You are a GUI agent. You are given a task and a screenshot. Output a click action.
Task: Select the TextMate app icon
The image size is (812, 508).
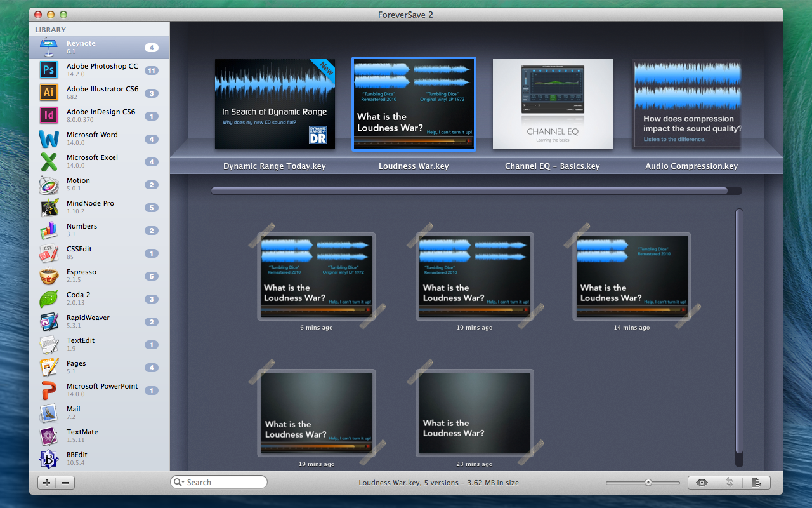coord(49,436)
